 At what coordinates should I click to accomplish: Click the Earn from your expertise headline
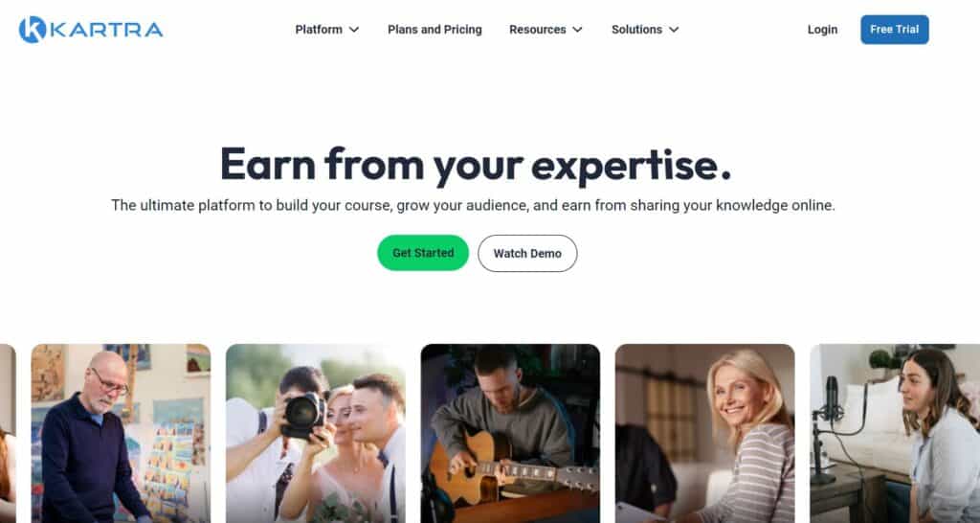click(x=476, y=165)
